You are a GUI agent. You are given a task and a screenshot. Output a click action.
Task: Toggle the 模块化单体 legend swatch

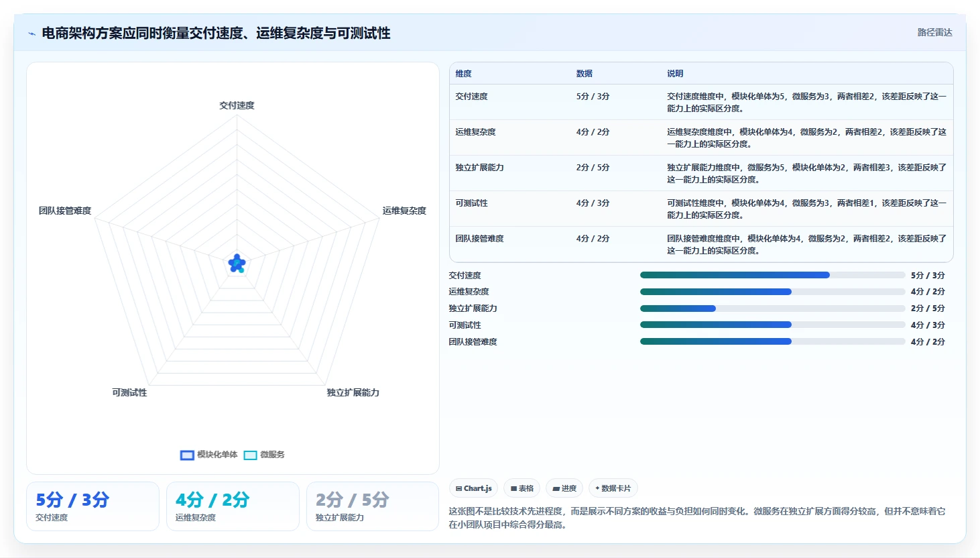[x=187, y=455]
